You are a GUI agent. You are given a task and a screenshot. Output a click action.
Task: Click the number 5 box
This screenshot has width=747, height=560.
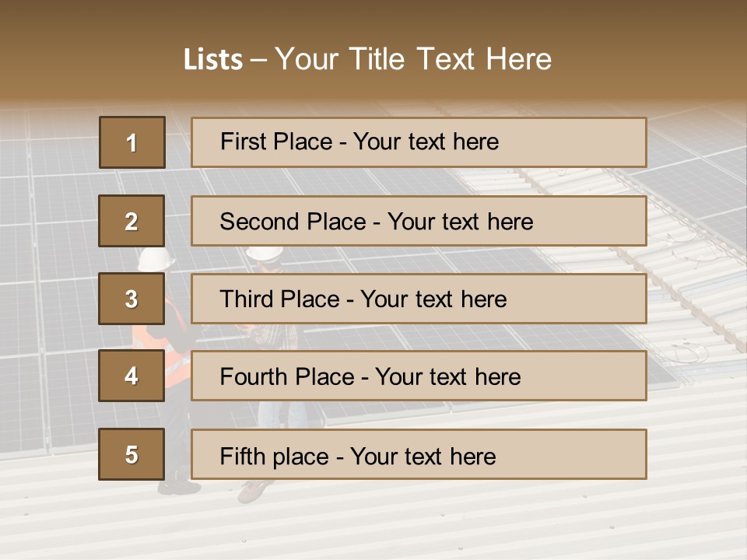[x=132, y=454]
